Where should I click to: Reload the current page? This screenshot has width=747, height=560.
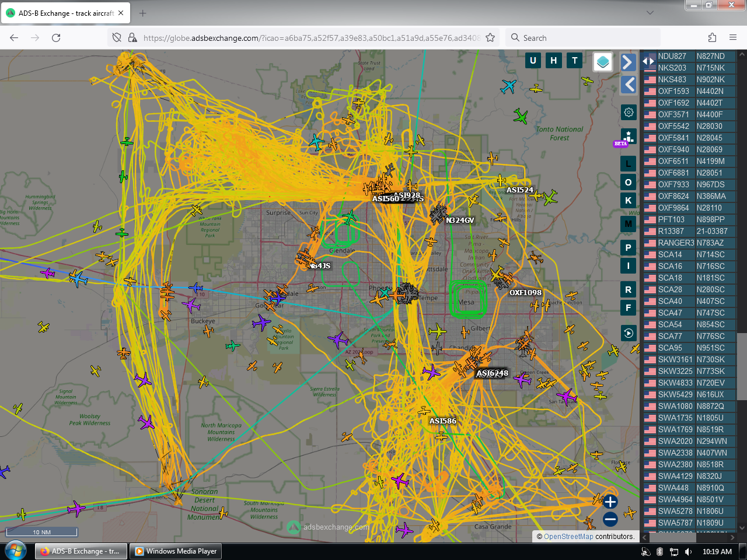[x=56, y=37]
